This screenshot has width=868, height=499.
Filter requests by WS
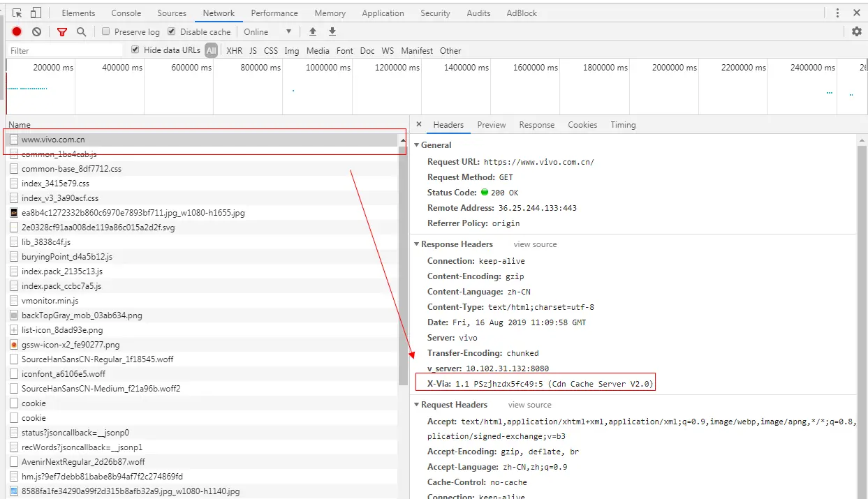pos(388,50)
